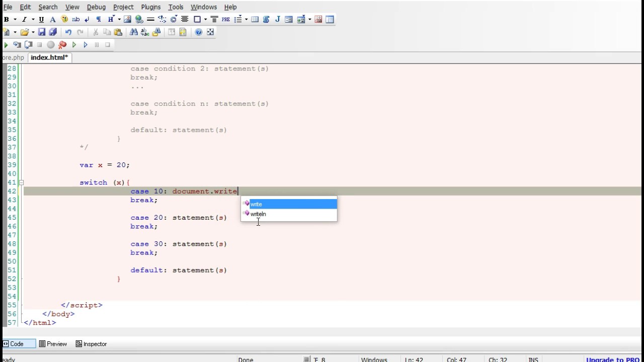Switch to Preview tab
The height and width of the screenshot is (362, 644).
coord(53,344)
